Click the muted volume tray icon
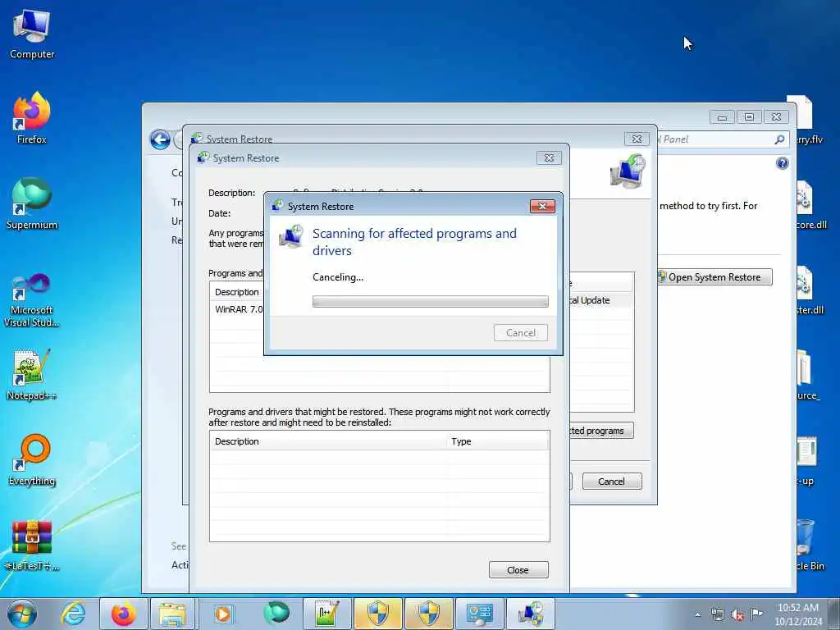The height and width of the screenshot is (630, 840). [x=737, y=614]
